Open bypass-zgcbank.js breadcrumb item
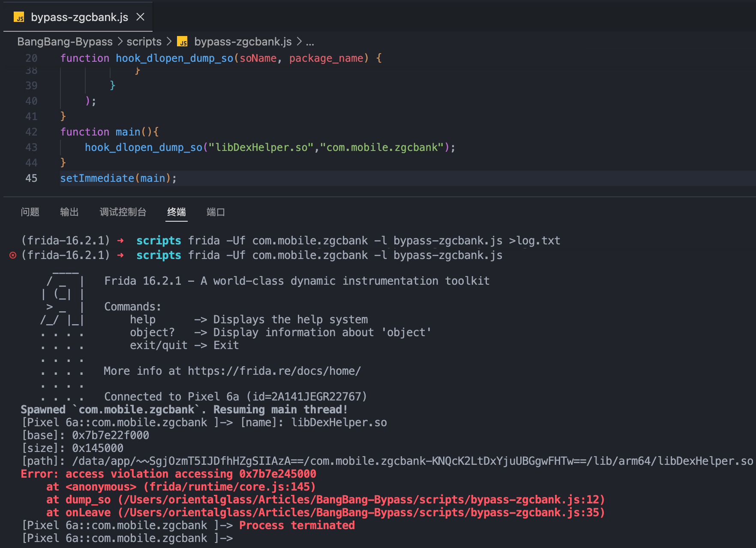756x548 pixels. 243,42
